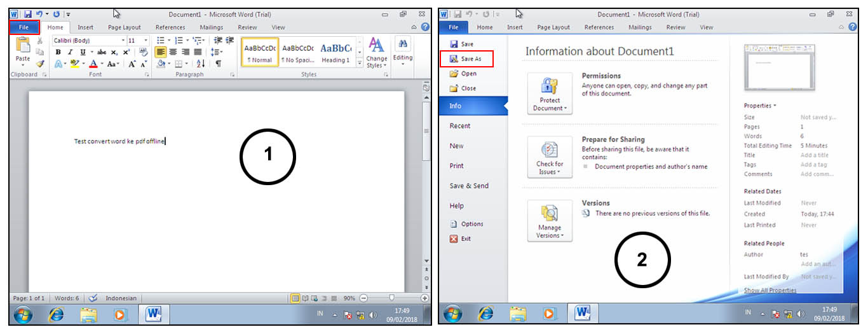Click the Grow Font icon
Screen dimensions: 868x334
pos(132,64)
